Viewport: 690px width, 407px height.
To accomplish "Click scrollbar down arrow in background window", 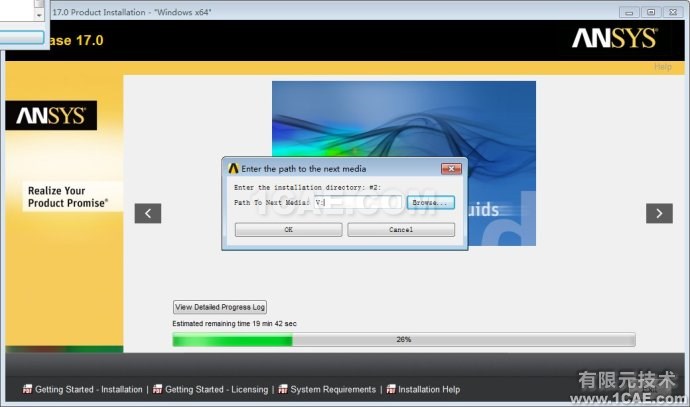I will tap(39, 15).
